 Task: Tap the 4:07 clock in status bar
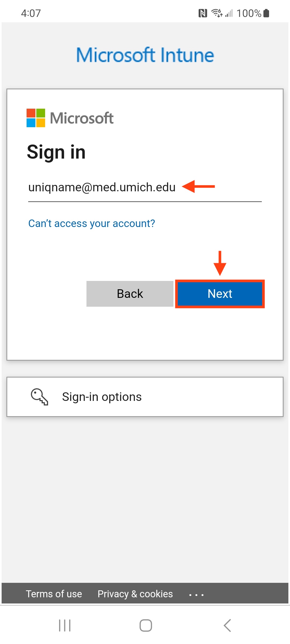click(31, 13)
